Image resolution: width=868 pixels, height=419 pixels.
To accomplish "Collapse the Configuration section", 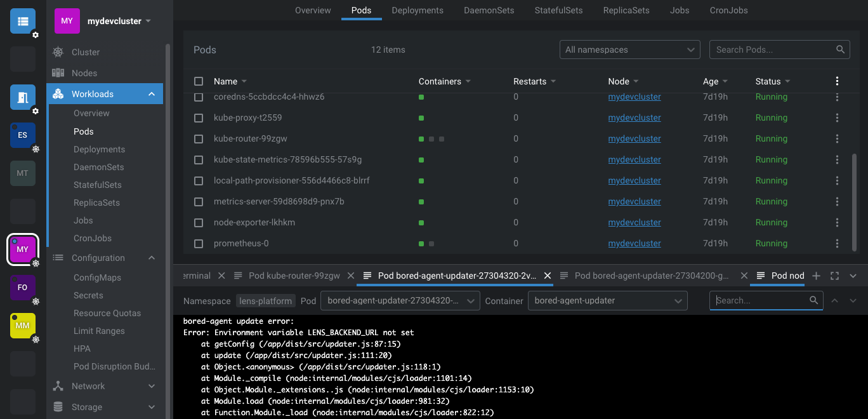I will click(x=152, y=258).
